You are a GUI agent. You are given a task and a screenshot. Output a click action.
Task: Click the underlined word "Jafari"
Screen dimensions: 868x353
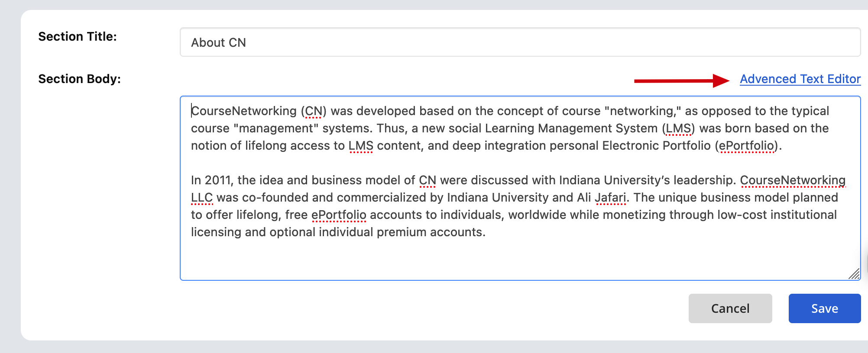[611, 198]
